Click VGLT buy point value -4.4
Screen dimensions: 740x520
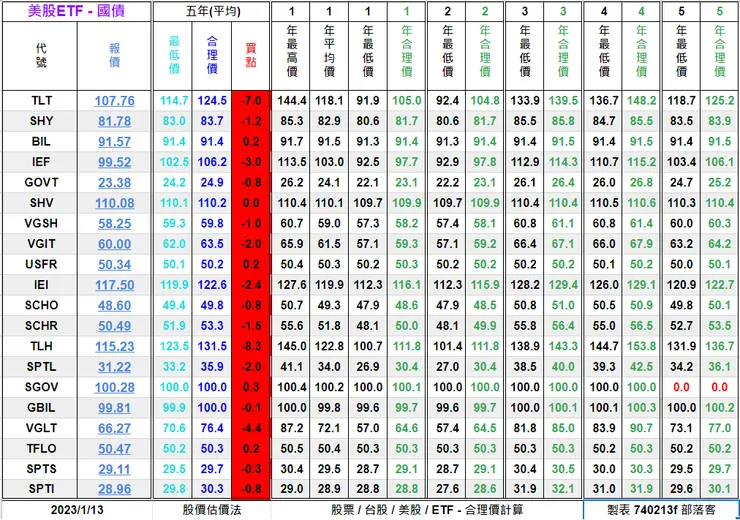pos(251,428)
